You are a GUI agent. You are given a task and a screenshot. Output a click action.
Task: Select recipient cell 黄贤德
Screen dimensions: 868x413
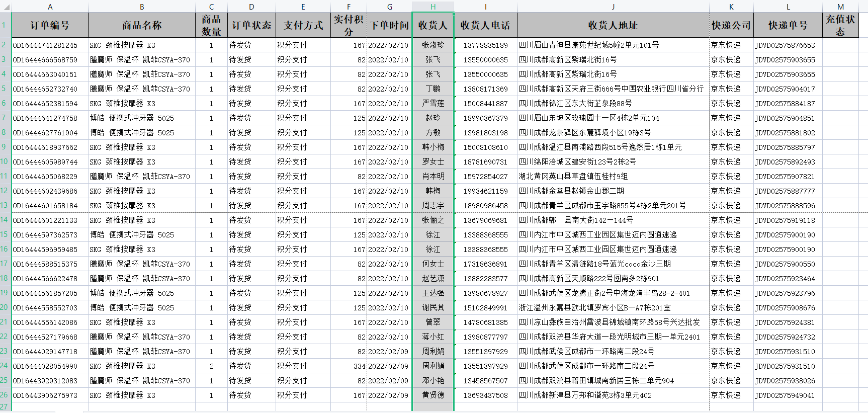click(433, 395)
